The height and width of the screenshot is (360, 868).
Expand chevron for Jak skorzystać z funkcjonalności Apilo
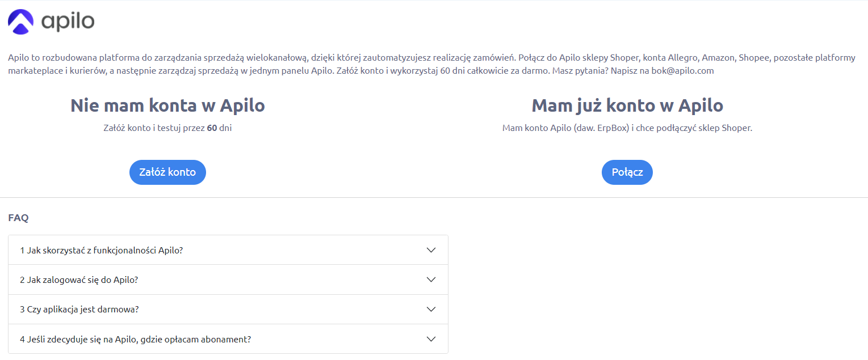point(431,250)
